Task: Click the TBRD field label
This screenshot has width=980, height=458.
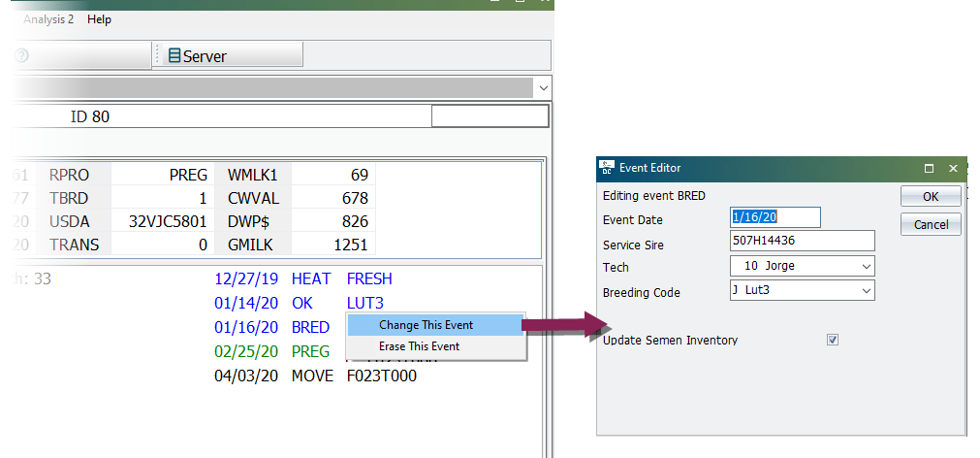Action: point(69,199)
